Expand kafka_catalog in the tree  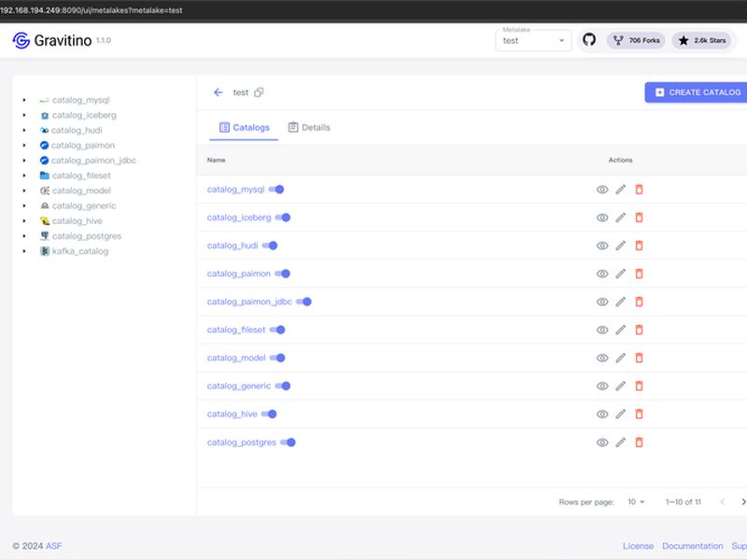(x=24, y=251)
